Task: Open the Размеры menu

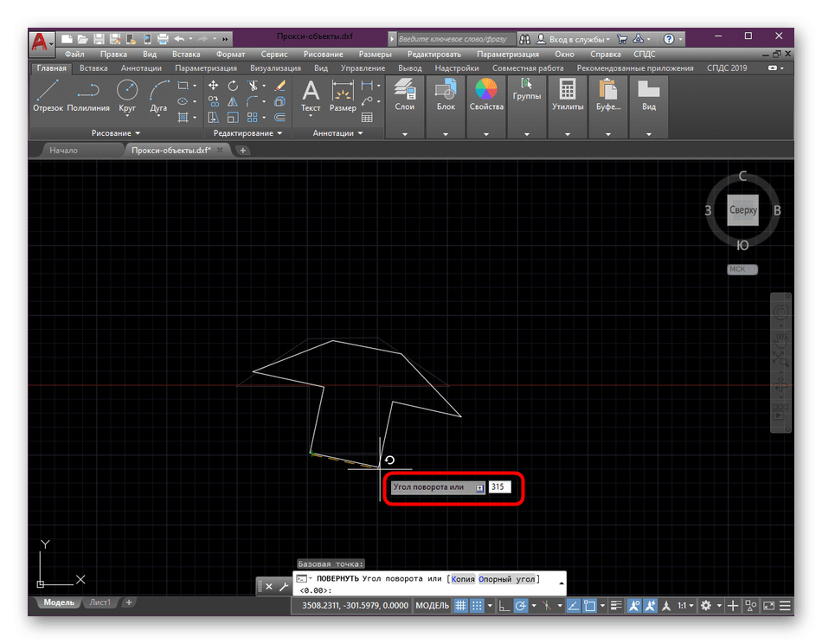Action: 375,54
